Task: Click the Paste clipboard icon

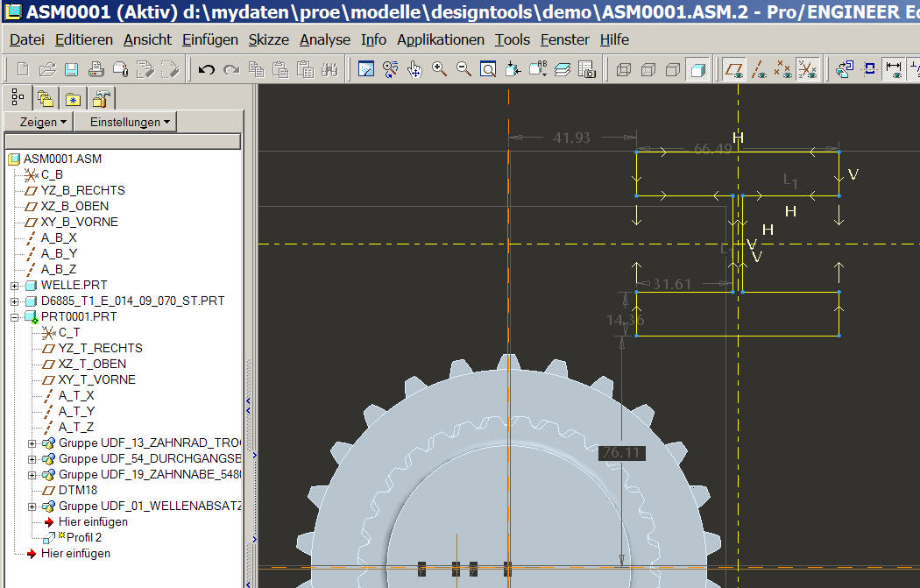Action: (x=280, y=70)
